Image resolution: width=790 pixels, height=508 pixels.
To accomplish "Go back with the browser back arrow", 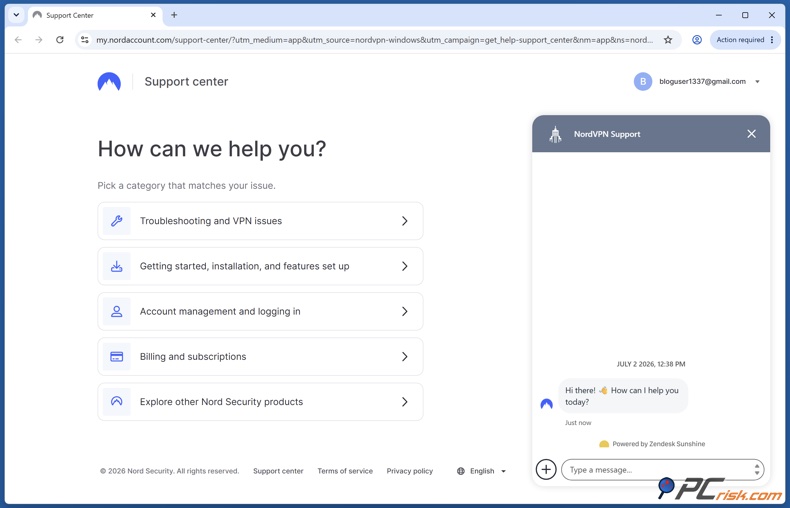I will coord(18,40).
